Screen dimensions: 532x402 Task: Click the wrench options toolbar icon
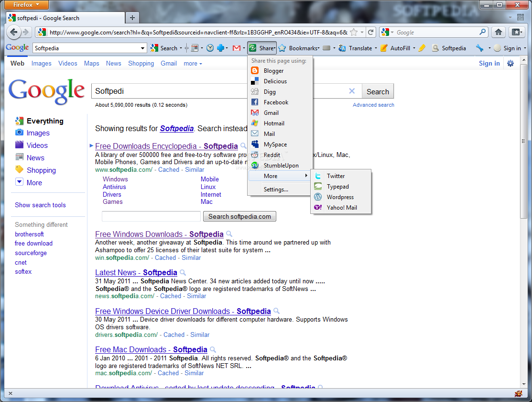479,48
